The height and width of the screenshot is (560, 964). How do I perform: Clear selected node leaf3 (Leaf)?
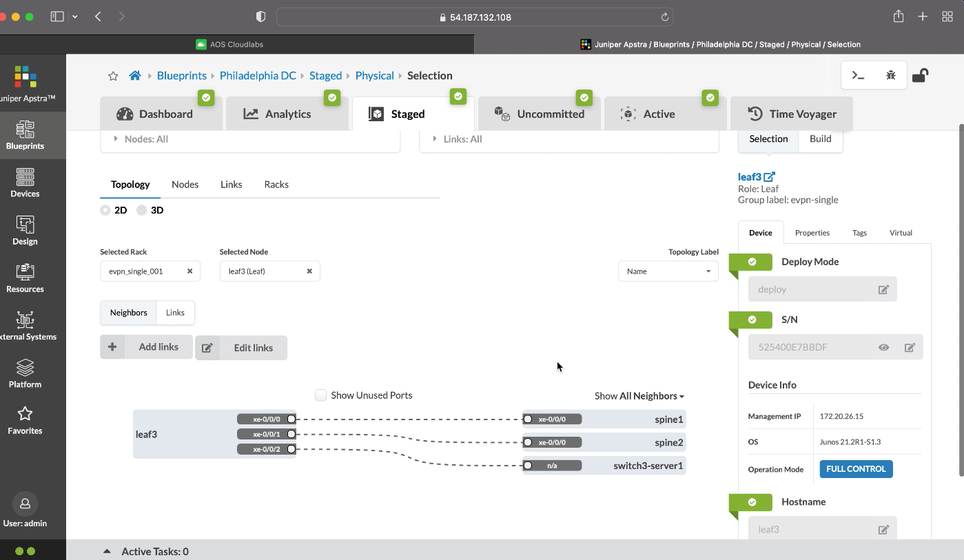coord(309,271)
